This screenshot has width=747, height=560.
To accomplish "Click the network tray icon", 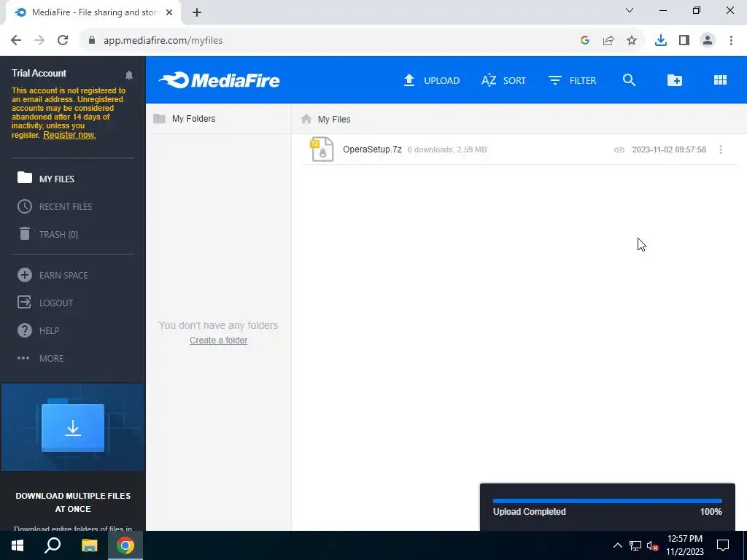I will (635, 545).
